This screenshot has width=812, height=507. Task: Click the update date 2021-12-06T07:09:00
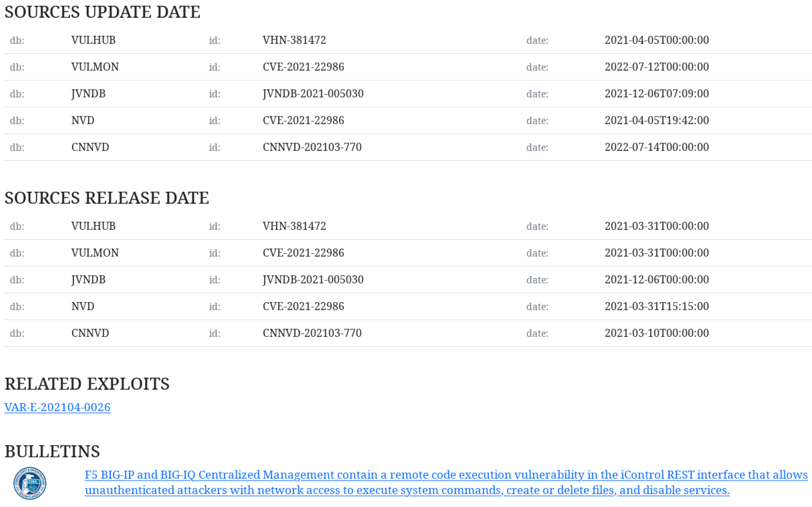[656, 94]
